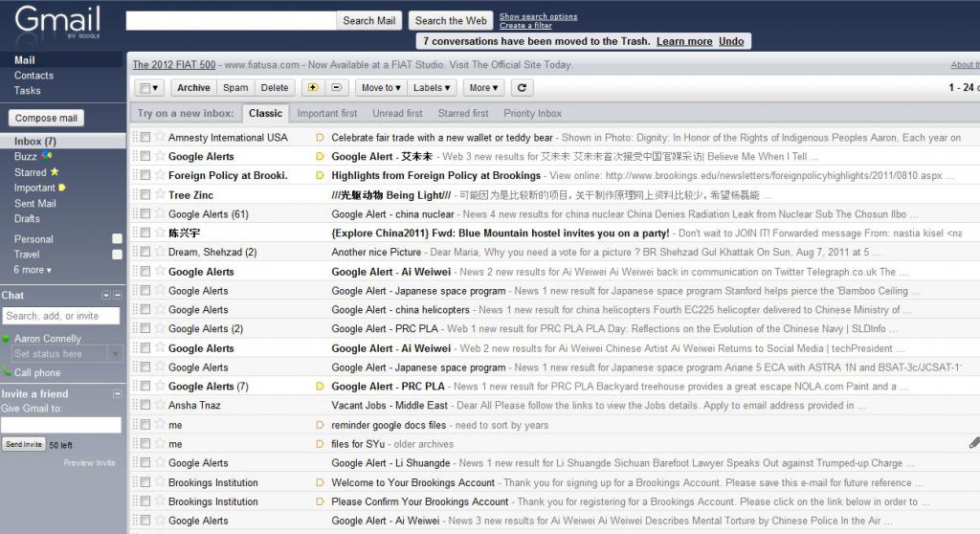
Task: Click the yellow marker beside Important label
Action: 62,187
